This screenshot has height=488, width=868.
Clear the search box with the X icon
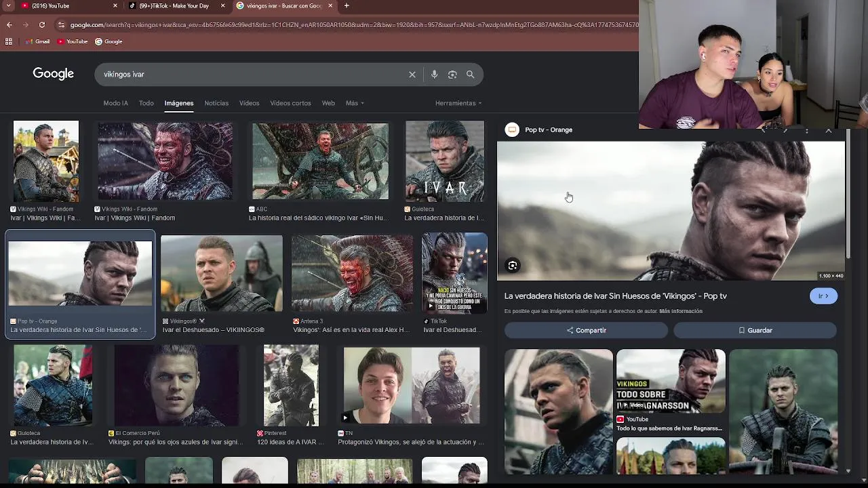pos(412,75)
